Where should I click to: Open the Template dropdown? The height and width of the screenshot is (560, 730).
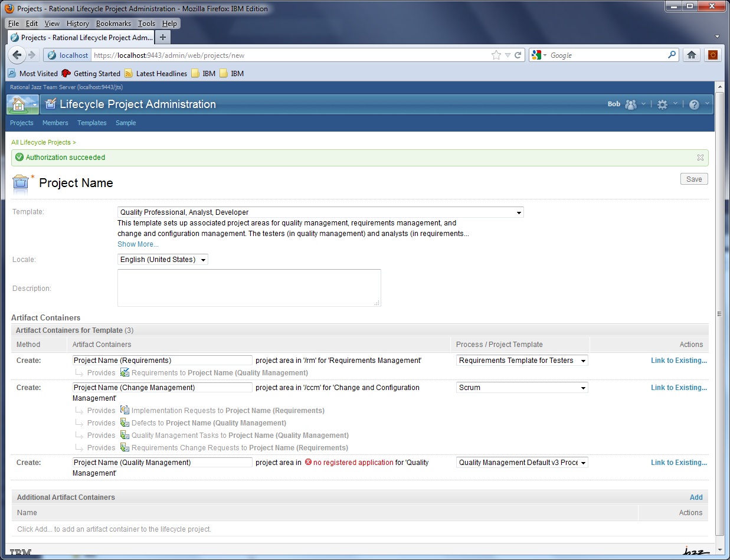click(320, 212)
